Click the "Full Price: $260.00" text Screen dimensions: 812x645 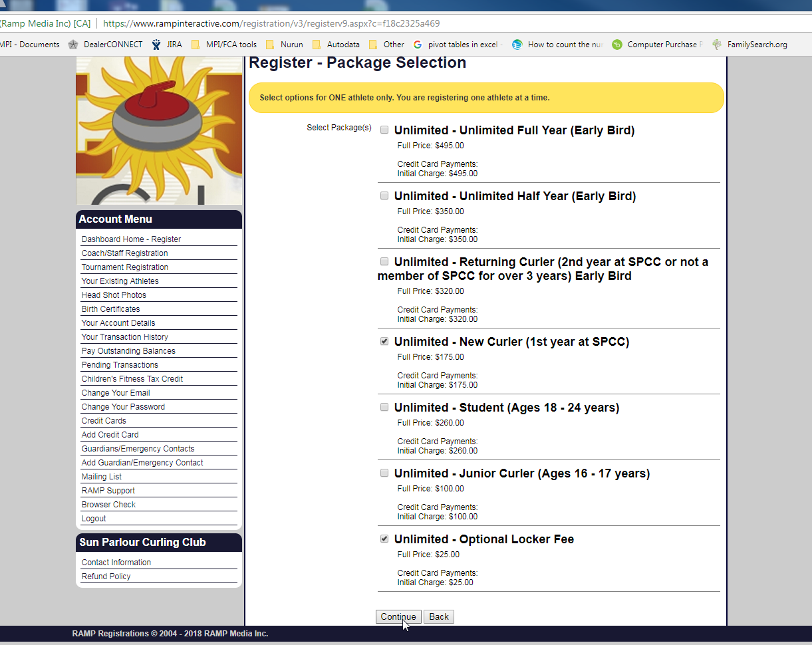tap(431, 423)
